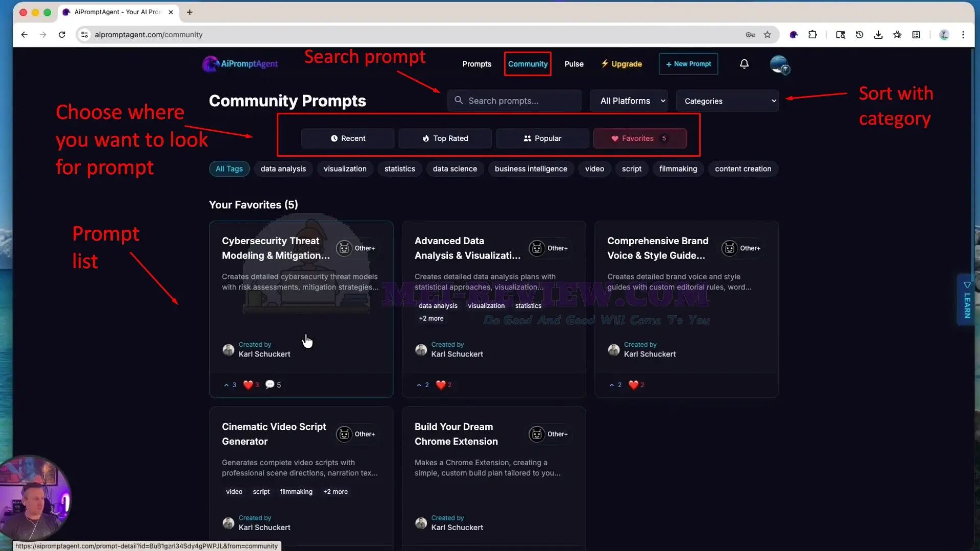Reload the page with the refresh icon
This screenshot has height=551, width=980.
62,35
